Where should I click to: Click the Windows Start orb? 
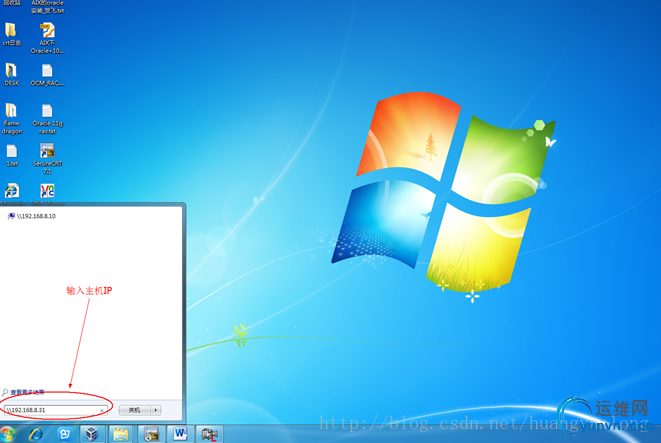pos(8,434)
